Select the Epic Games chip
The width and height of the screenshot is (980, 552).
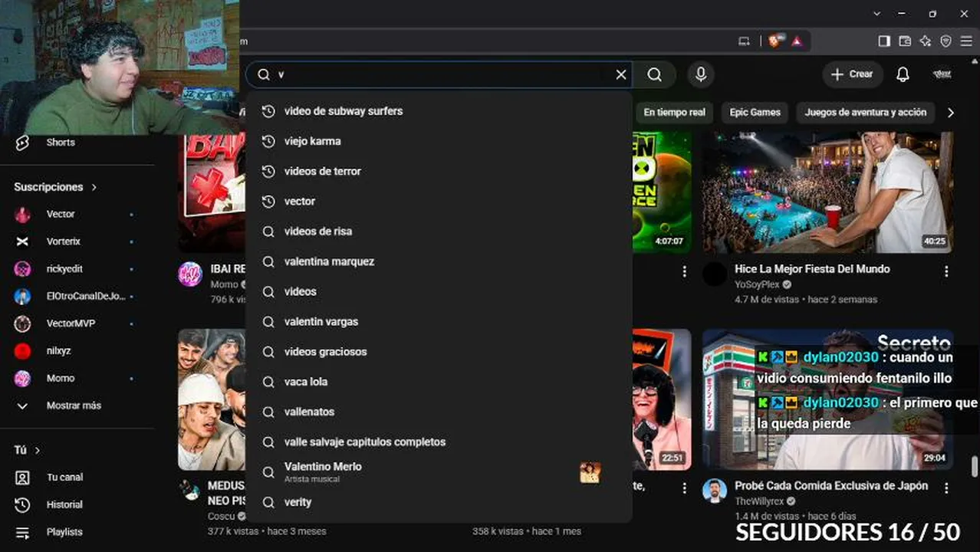(x=755, y=112)
